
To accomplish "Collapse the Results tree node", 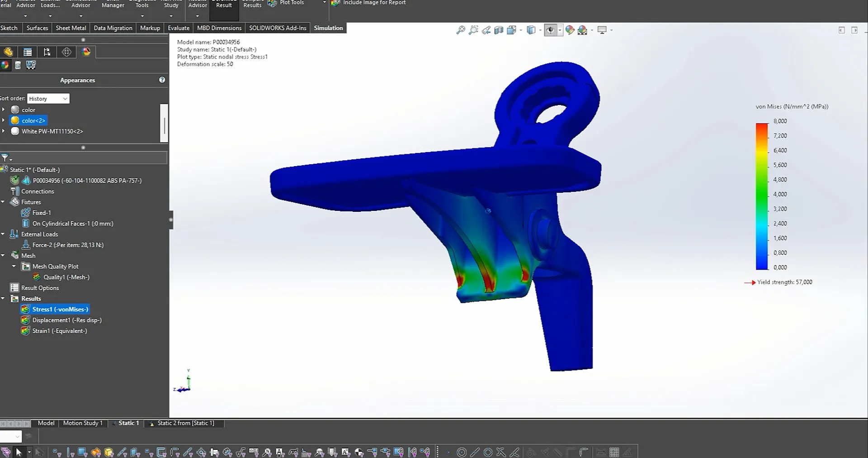I will (3, 299).
